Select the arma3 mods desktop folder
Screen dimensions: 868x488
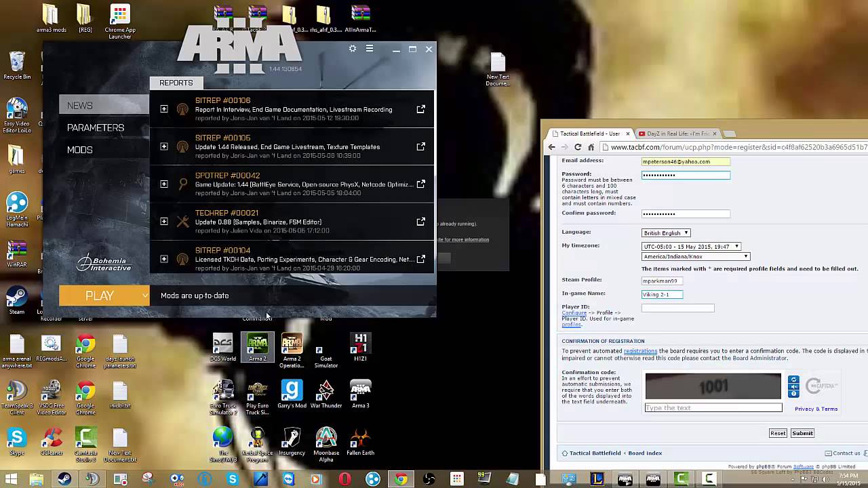pyautogui.click(x=52, y=18)
